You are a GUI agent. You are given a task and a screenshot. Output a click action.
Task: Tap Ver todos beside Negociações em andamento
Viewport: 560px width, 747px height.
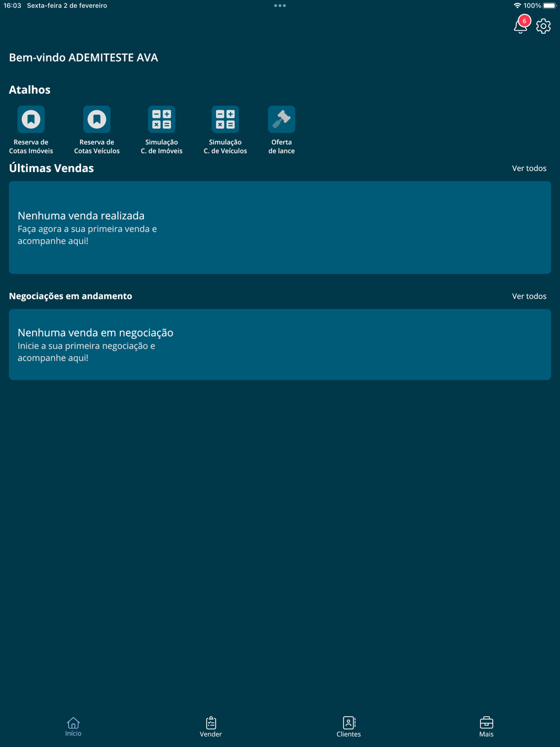click(529, 296)
